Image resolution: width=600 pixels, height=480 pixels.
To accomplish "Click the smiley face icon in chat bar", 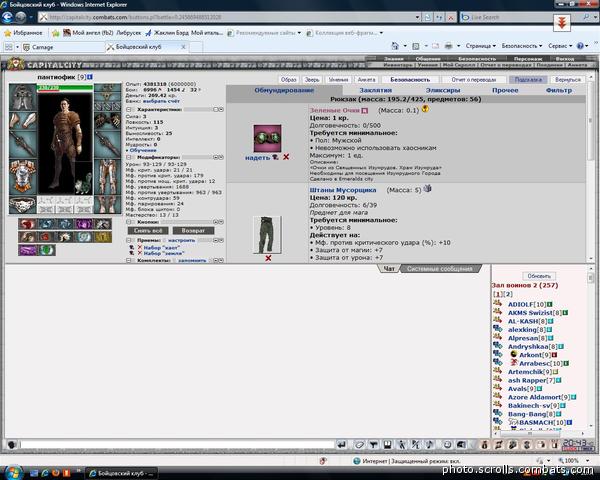I will tap(447, 444).
